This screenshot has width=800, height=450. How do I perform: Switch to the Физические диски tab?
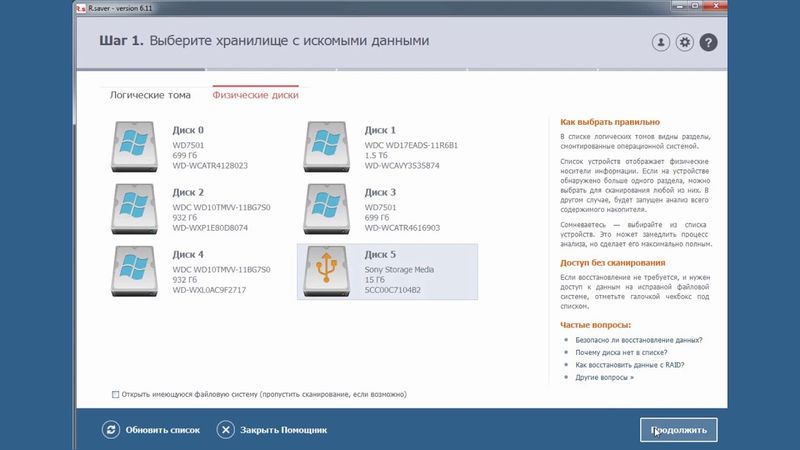tap(256, 95)
